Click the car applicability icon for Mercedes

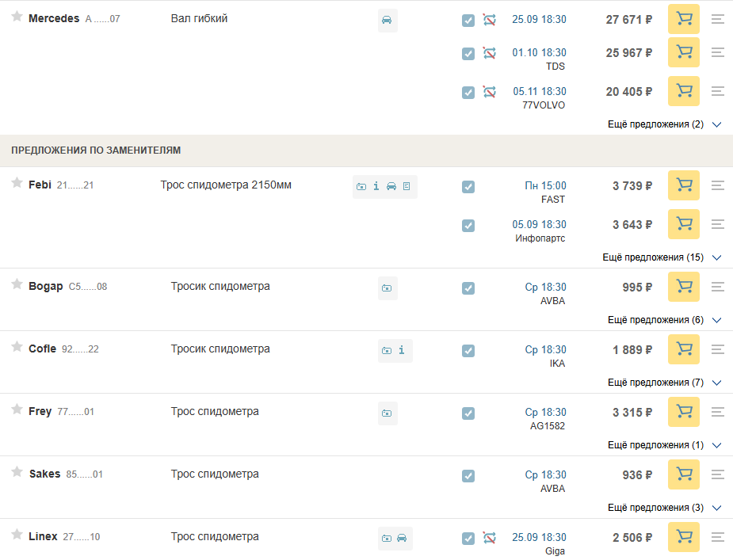(x=387, y=20)
